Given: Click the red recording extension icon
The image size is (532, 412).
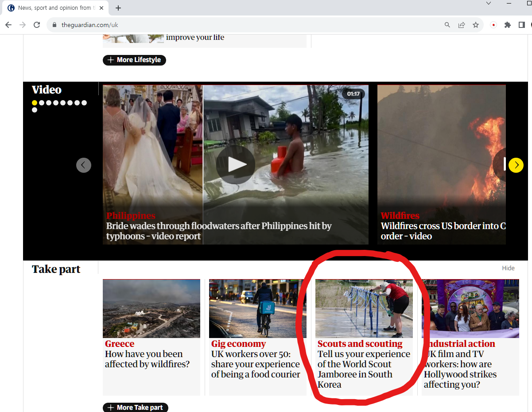Looking at the screenshot, I should click(493, 25).
